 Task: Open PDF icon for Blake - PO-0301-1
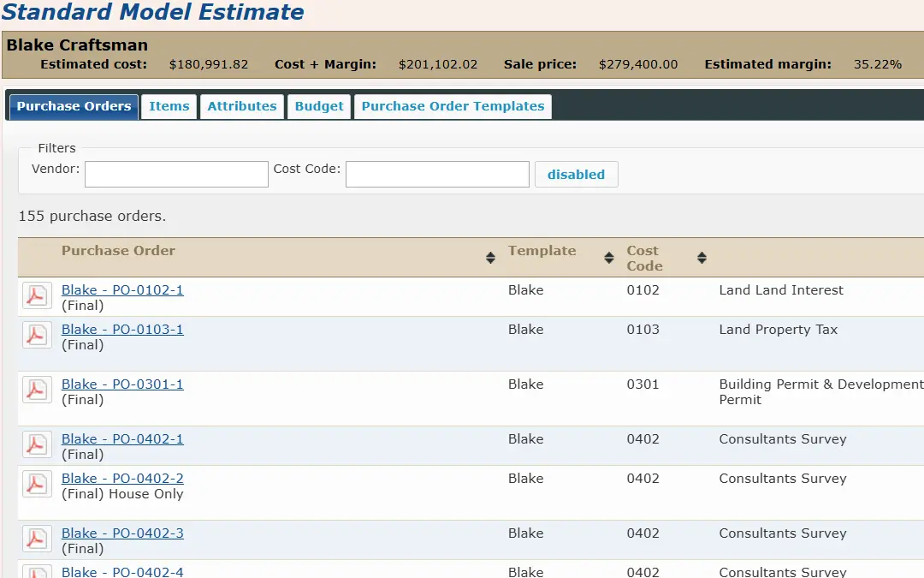37,390
